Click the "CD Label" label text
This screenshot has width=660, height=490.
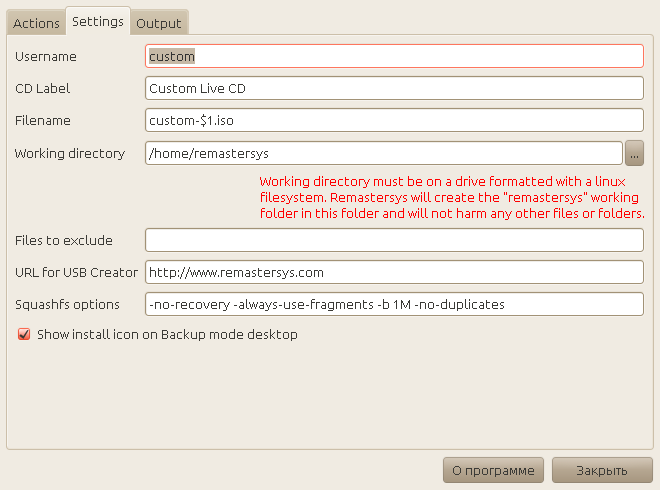point(42,89)
